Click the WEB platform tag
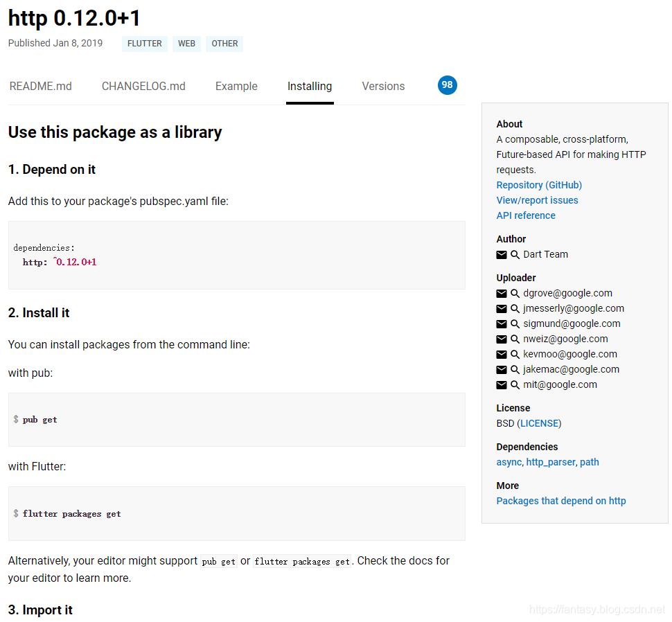Image resolution: width=672 pixels, height=622 pixels. click(x=186, y=44)
